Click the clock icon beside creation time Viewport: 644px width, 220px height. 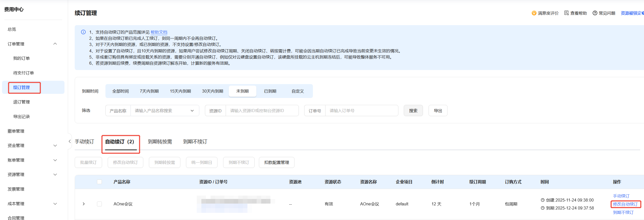click(x=542, y=200)
